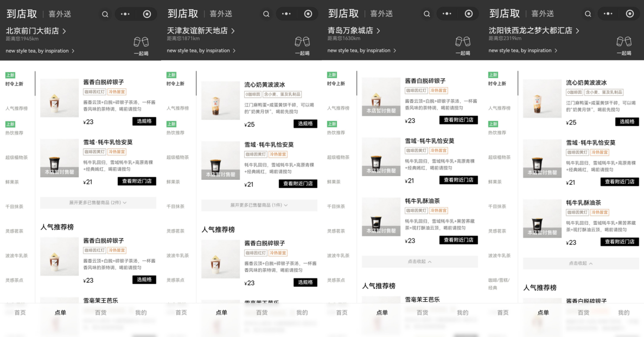Tap 选规格 for 流心奶黄波波冰 in 天津友谊新天地店 panel

tap(305, 124)
